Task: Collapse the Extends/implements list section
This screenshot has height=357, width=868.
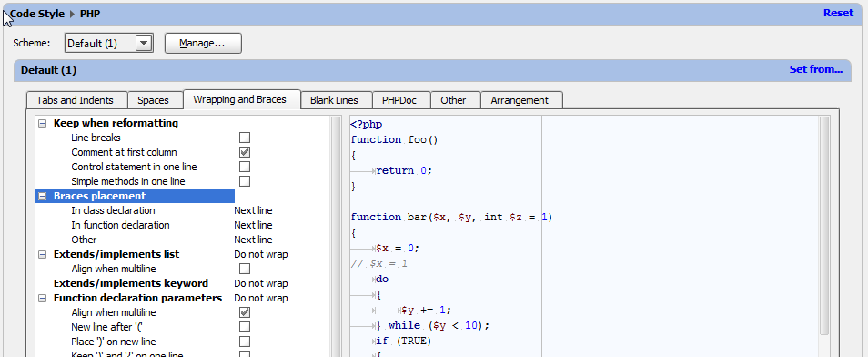Action: tap(42, 254)
